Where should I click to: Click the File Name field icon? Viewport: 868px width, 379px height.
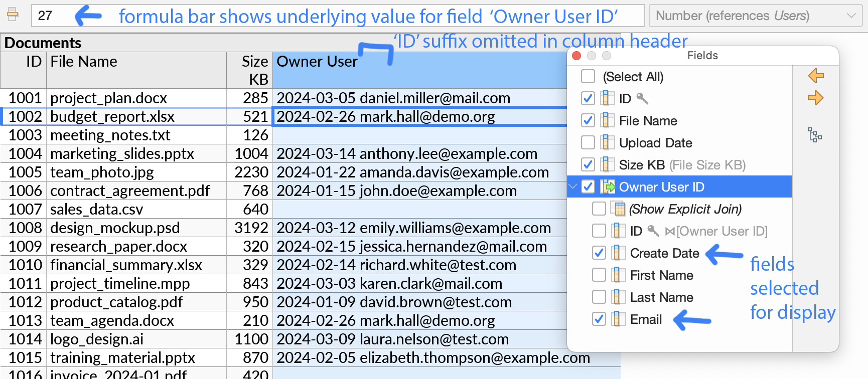[x=608, y=120]
